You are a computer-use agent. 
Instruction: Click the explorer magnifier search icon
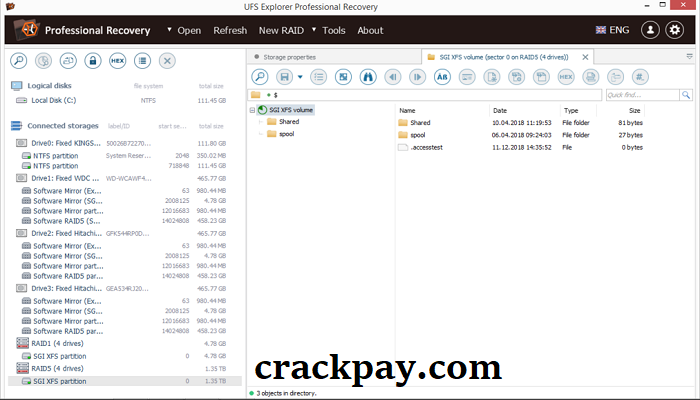pyautogui.click(x=260, y=77)
